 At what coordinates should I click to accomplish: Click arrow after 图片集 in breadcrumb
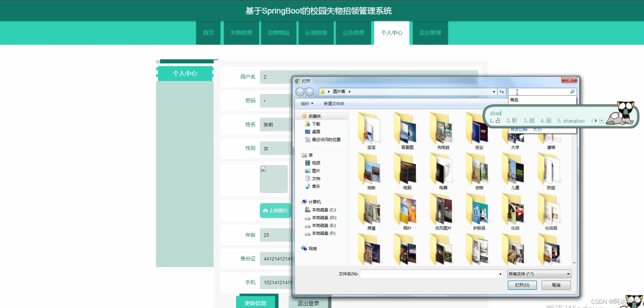(x=349, y=92)
